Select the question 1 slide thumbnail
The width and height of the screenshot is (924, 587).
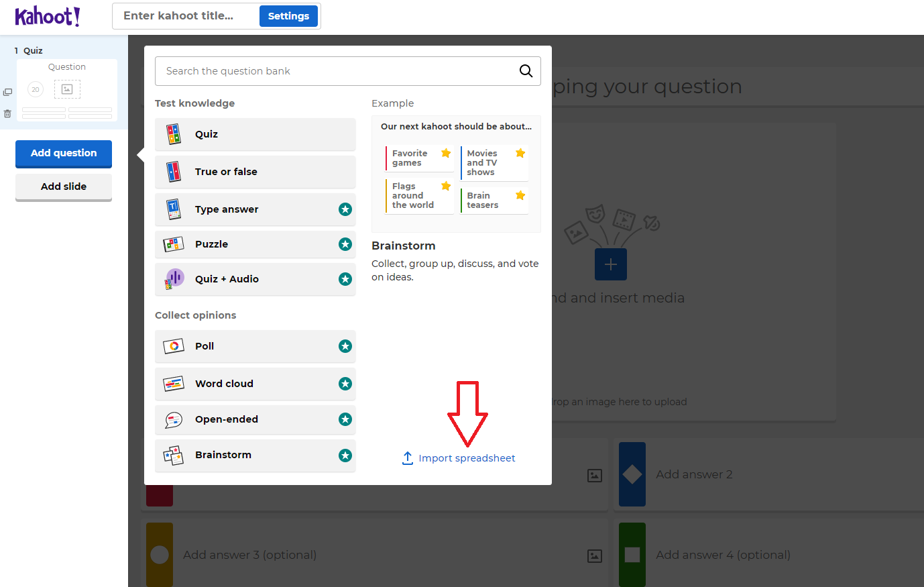click(67, 91)
